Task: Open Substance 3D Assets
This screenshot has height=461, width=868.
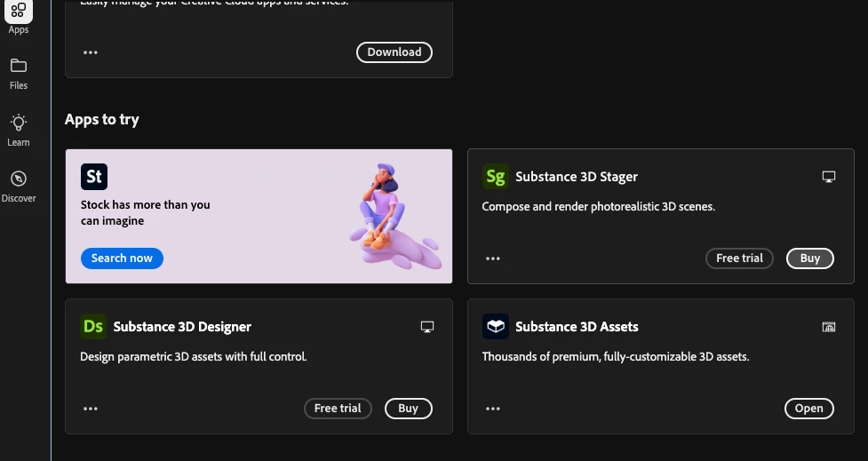Action: (x=808, y=409)
